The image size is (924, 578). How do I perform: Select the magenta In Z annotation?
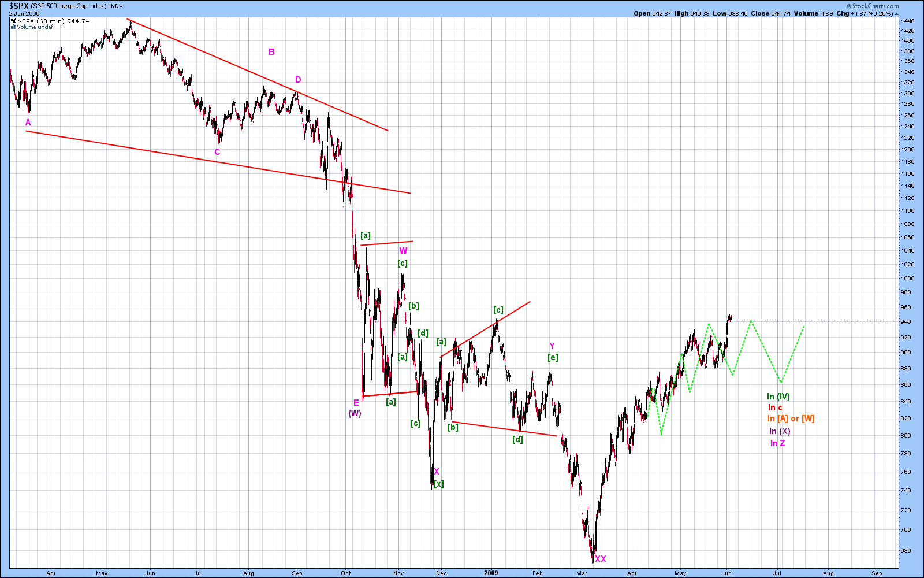(x=777, y=443)
